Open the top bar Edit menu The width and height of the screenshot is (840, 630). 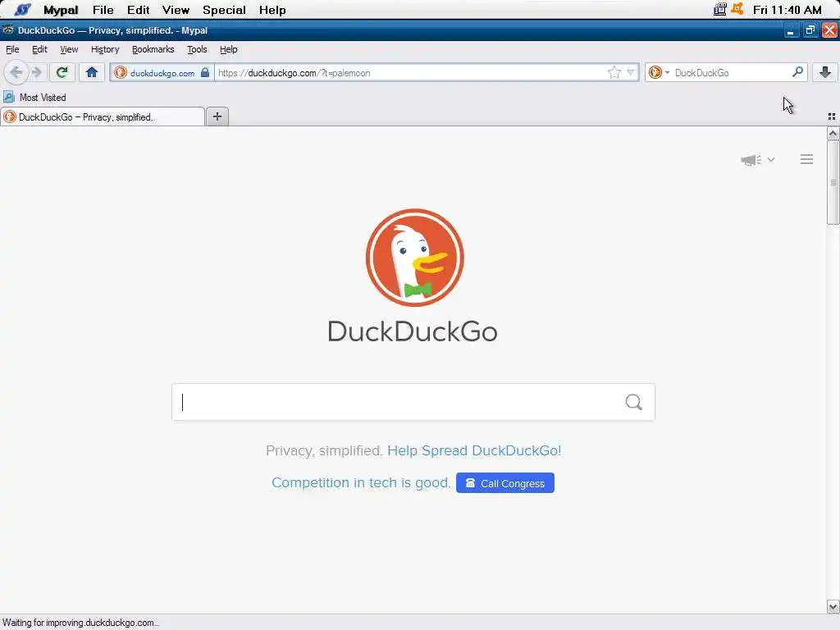click(x=138, y=10)
